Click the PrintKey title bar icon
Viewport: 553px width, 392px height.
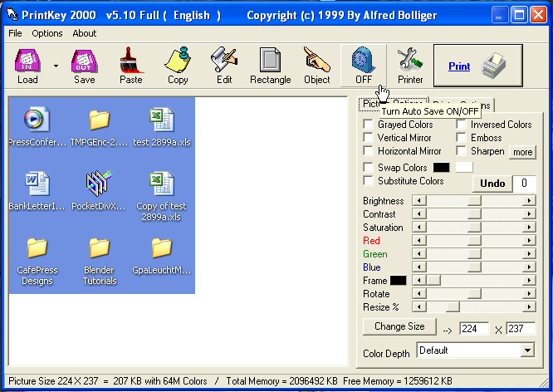click(12, 14)
